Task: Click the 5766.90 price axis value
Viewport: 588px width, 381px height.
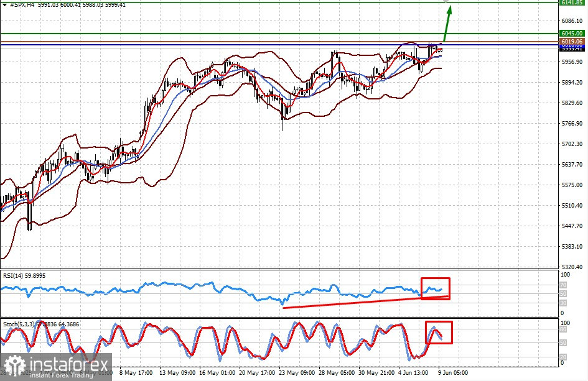Action: tap(572, 124)
